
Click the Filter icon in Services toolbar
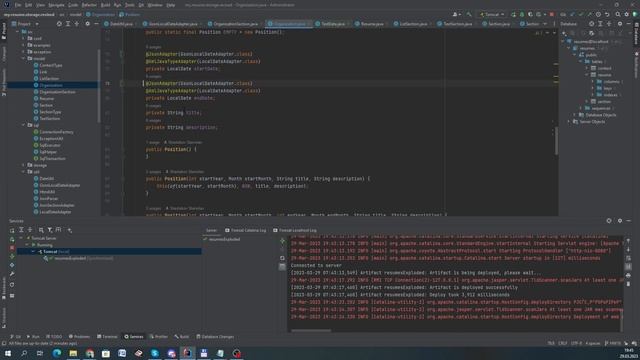click(50, 230)
